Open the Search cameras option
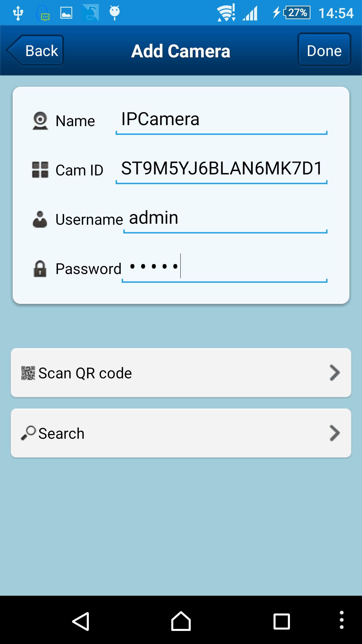 pos(181,433)
